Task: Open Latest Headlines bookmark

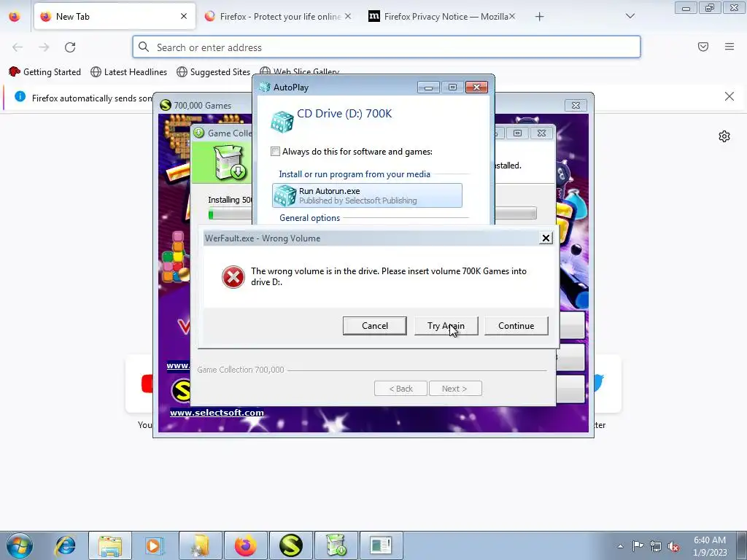Action: pyautogui.click(x=129, y=72)
